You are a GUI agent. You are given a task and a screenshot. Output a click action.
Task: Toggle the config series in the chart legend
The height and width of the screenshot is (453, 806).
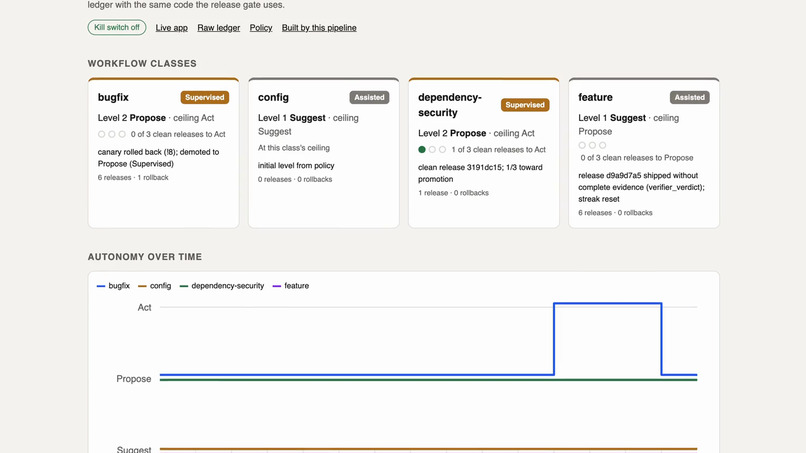pyautogui.click(x=154, y=286)
